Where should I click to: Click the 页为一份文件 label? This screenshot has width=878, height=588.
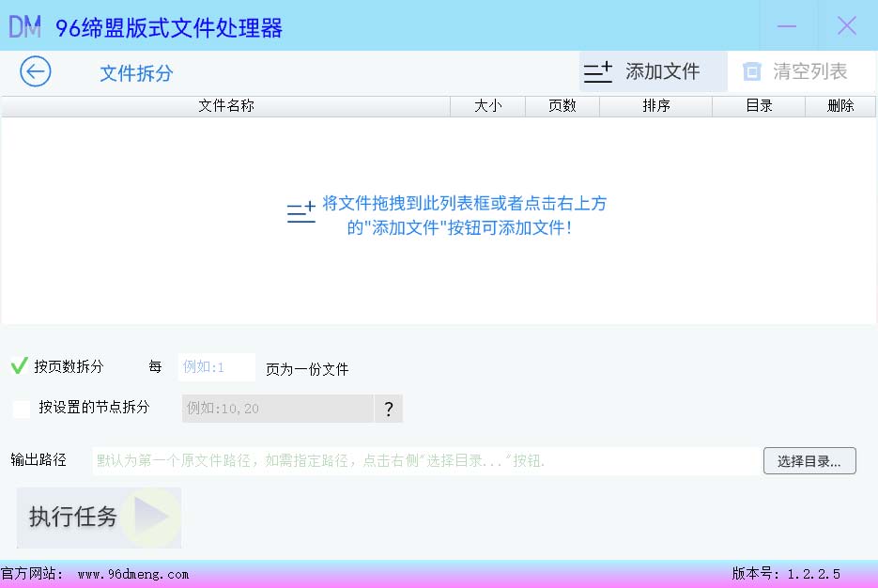307,369
